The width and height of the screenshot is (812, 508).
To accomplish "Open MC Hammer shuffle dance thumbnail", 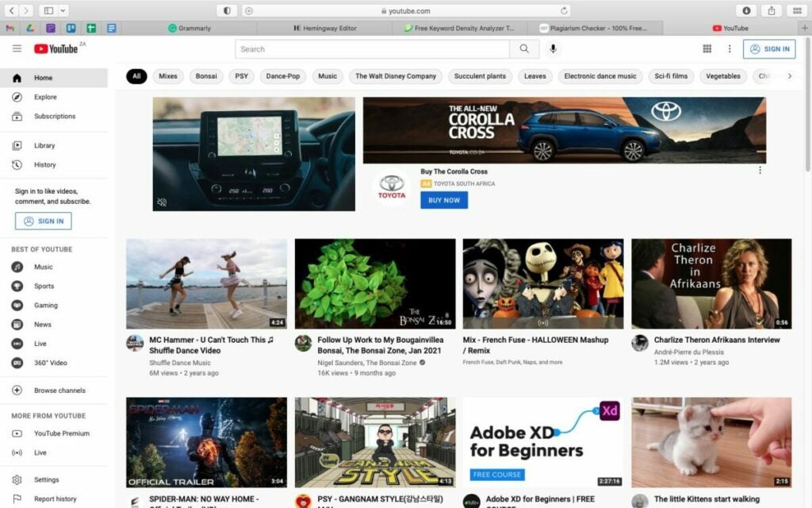I will [x=206, y=283].
